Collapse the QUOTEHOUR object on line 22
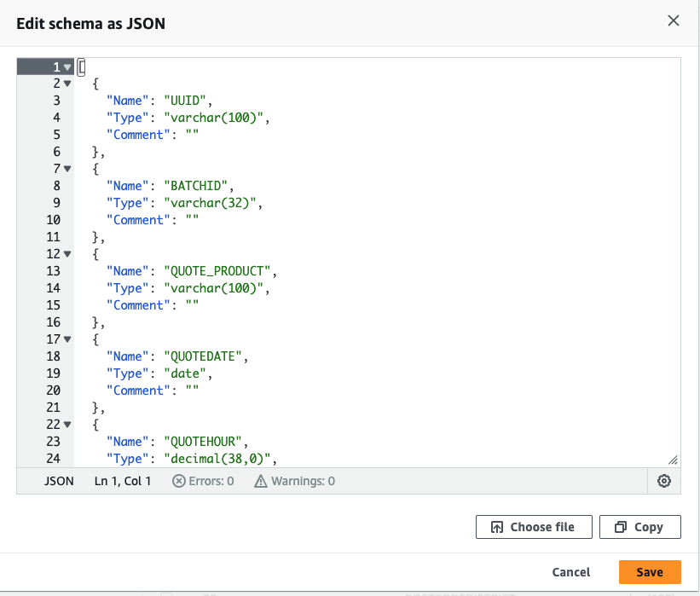 click(x=66, y=425)
